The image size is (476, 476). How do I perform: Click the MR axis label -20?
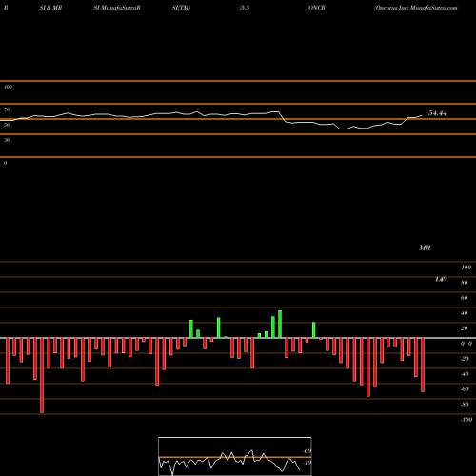tap(465, 359)
